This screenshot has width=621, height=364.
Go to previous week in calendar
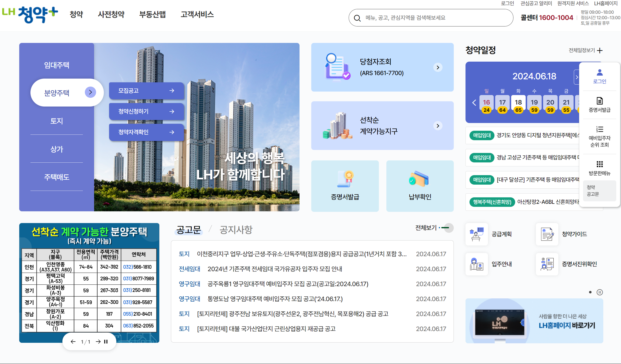tap(474, 103)
